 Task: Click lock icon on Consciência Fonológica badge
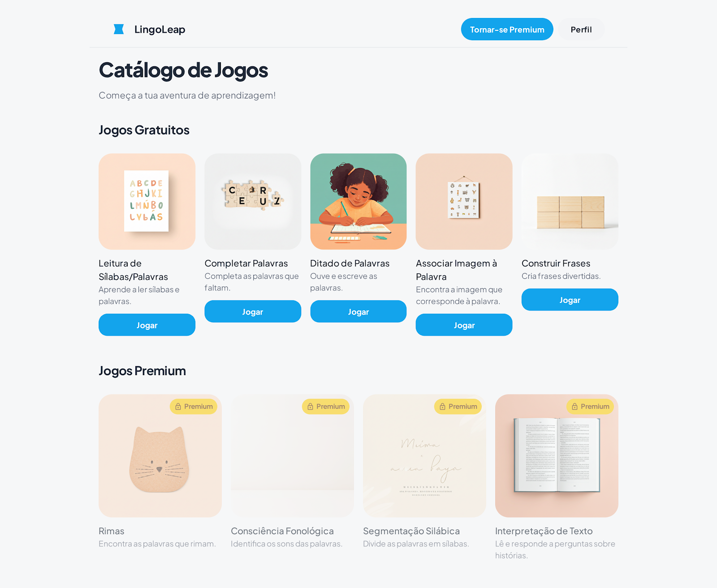[x=310, y=406]
